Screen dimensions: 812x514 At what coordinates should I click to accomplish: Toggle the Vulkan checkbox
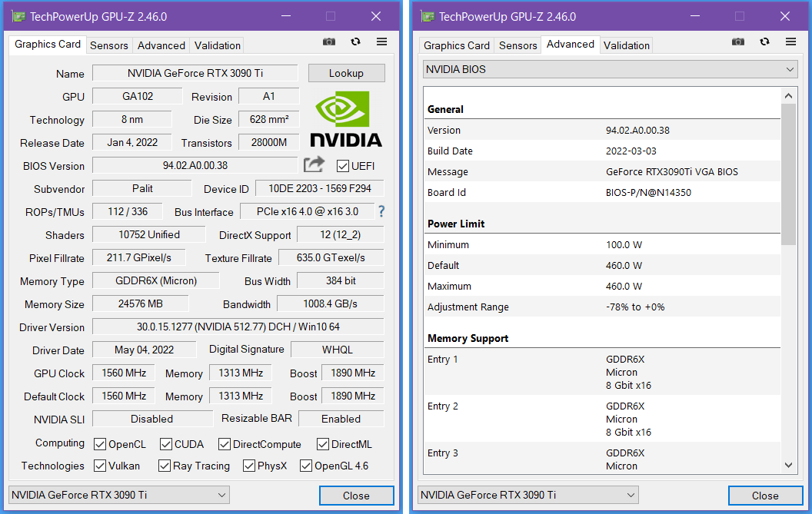pos(100,466)
